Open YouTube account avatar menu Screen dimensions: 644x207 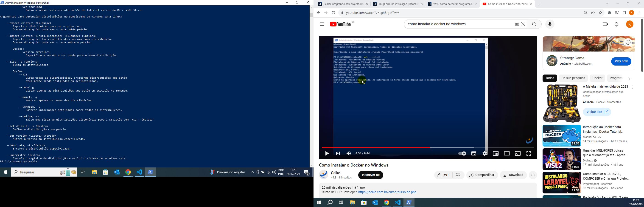point(630,24)
